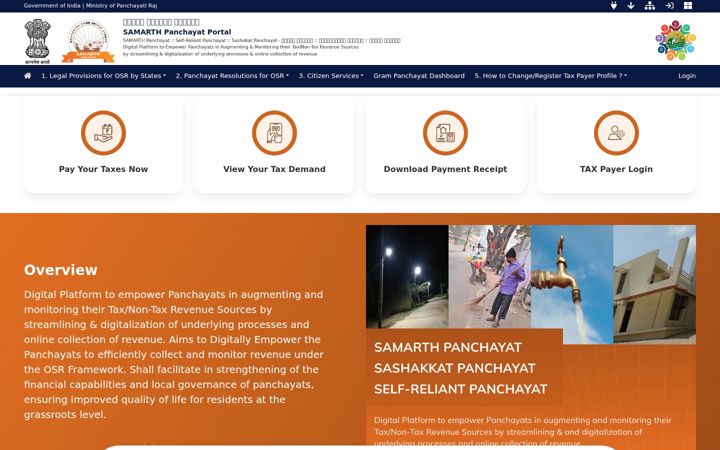Click SAMARTH PANCHAYAT banner text
This screenshot has height=450, width=720.
[x=448, y=347]
